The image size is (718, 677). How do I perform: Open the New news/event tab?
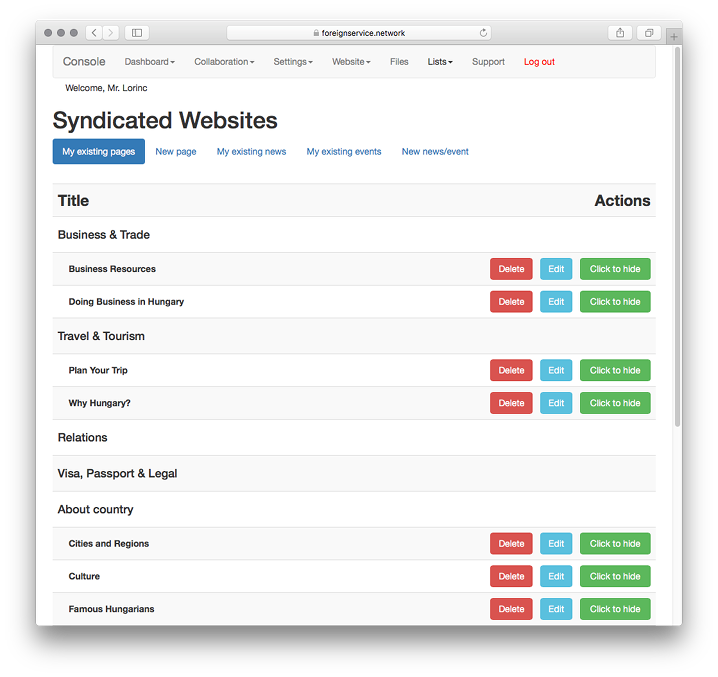435,152
